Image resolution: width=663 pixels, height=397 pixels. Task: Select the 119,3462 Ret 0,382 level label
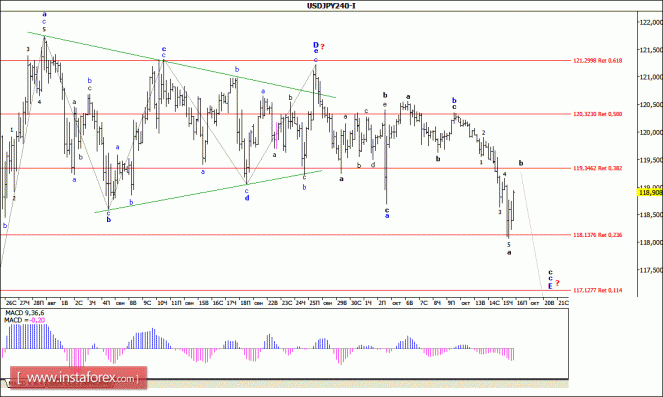pyautogui.click(x=597, y=168)
